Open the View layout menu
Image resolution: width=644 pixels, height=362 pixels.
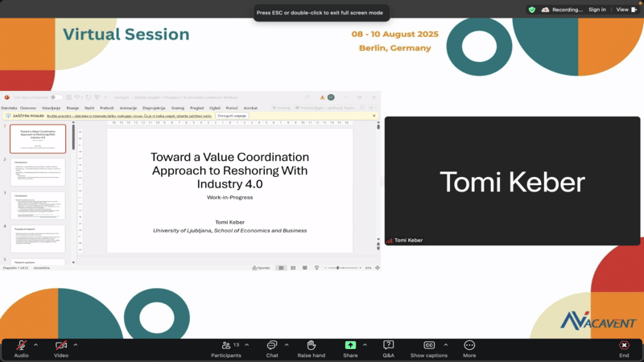pyautogui.click(x=625, y=10)
